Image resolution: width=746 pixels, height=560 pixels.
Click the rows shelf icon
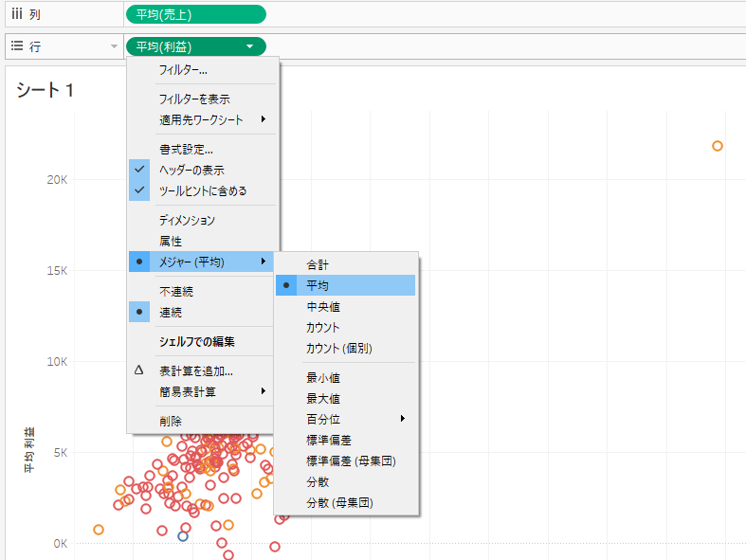click(x=16, y=46)
